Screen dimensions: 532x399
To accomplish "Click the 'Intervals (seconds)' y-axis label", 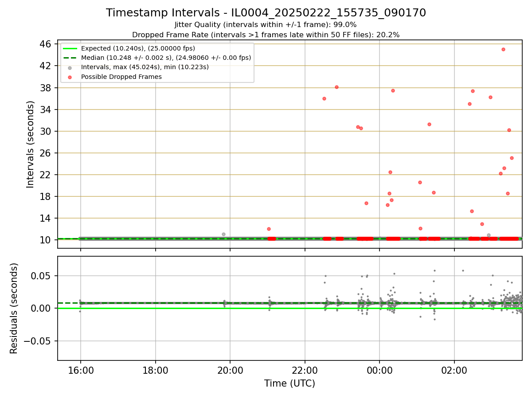I will pos(30,144).
